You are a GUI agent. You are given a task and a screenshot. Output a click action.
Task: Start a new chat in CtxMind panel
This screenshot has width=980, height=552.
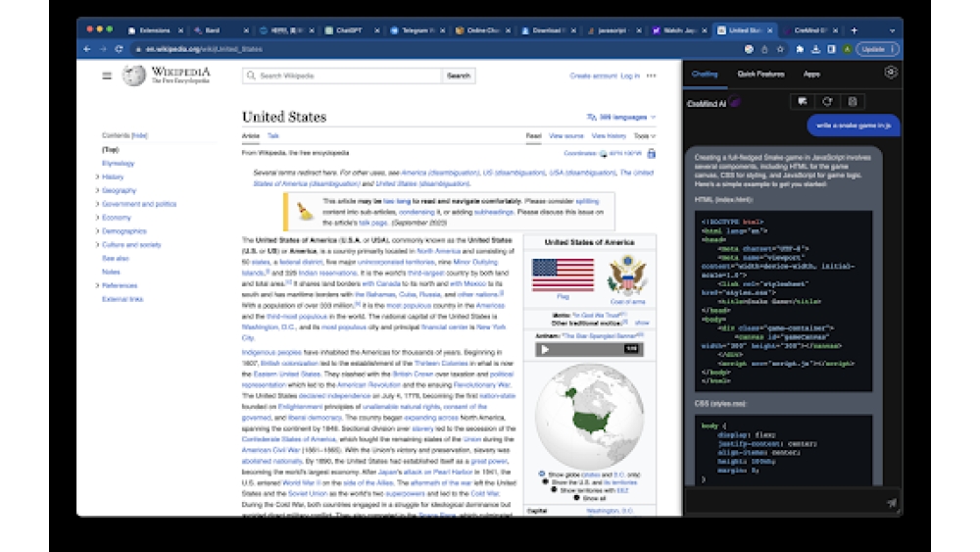[803, 101]
